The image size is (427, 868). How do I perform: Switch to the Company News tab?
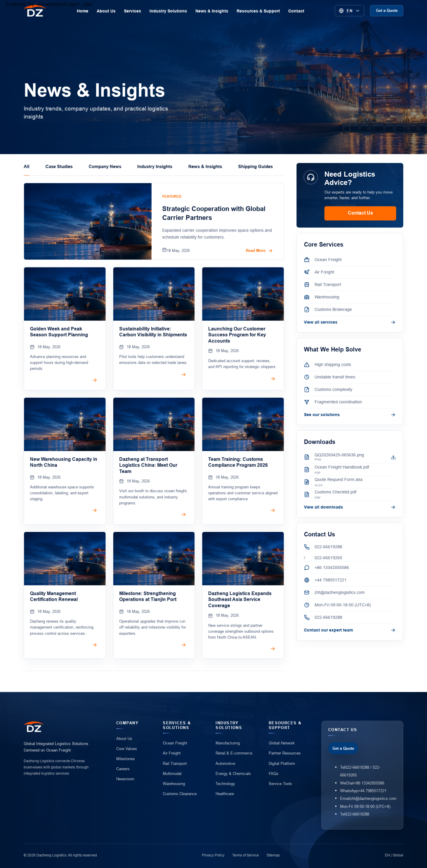pyautogui.click(x=105, y=166)
